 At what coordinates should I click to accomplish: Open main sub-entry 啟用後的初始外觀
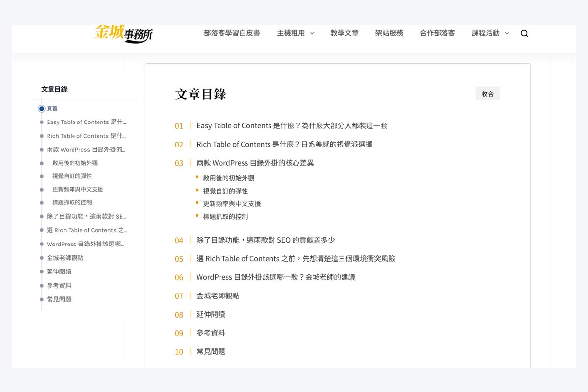(x=229, y=178)
